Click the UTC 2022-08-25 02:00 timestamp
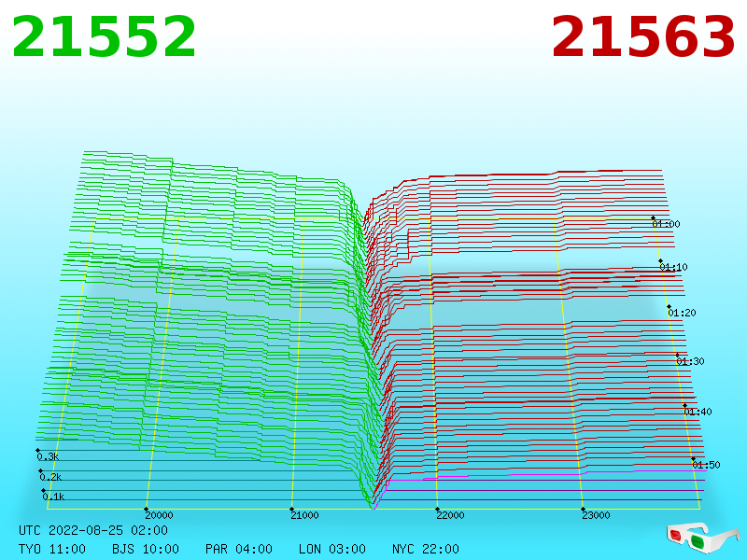The height and width of the screenshot is (560, 747). [x=93, y=530]
